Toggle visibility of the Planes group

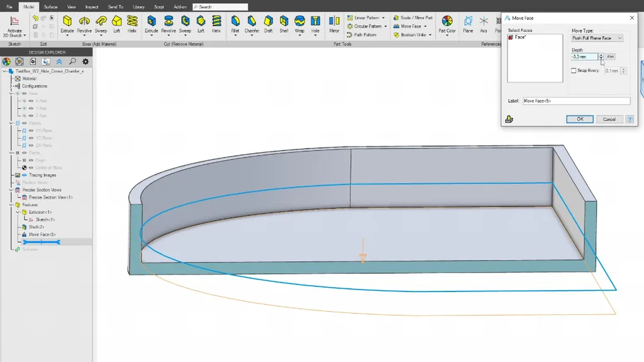coord(25,123)
